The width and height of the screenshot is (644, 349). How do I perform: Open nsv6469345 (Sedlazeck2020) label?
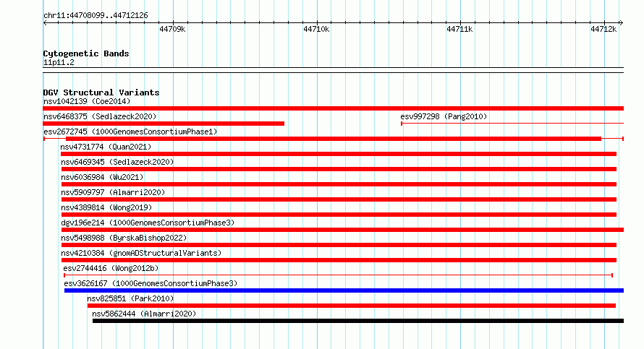click(117, 162)
